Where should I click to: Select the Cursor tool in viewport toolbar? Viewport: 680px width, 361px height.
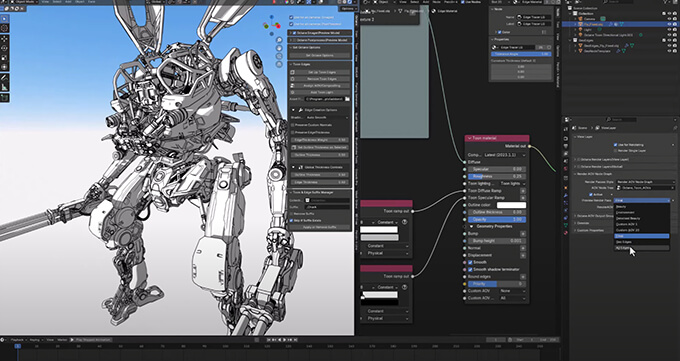pyautogui.click(x=4, y=29)
